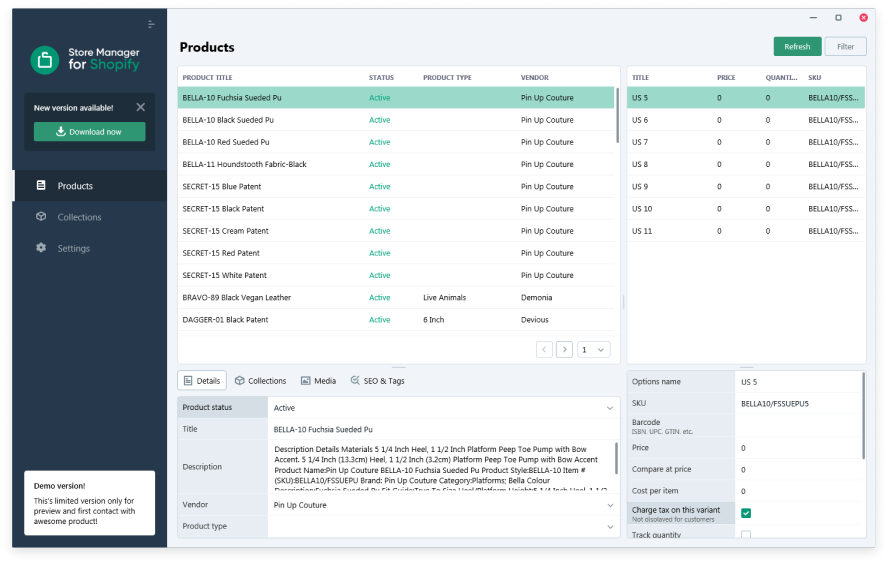This screenshot has height=564, width=888.
Task: Sort by VENDOR column header
Action: pos(535,78)
